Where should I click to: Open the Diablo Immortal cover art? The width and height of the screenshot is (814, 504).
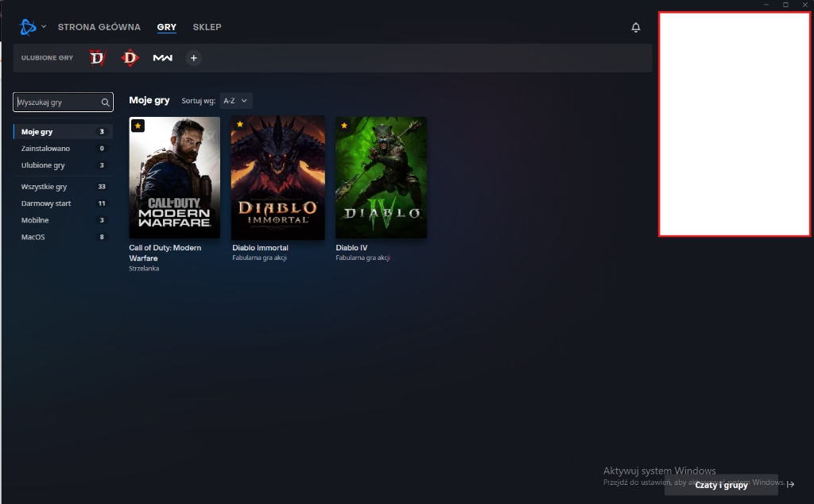tap(277, 177)
